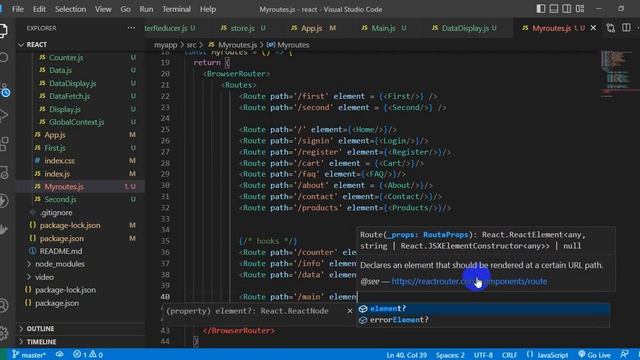
Task: Open the File menu
Action: pyautogui.click(x=18, y=9)
